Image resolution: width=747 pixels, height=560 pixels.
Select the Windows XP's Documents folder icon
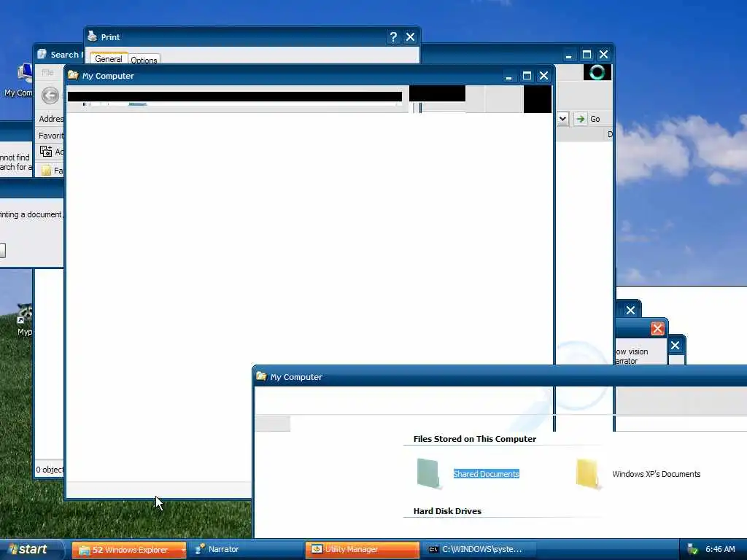coord(587,473)
